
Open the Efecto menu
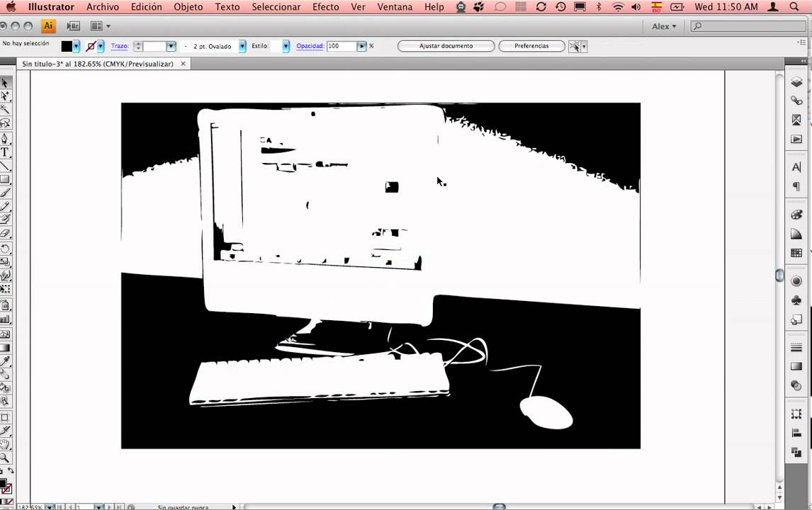pos(326,7)
